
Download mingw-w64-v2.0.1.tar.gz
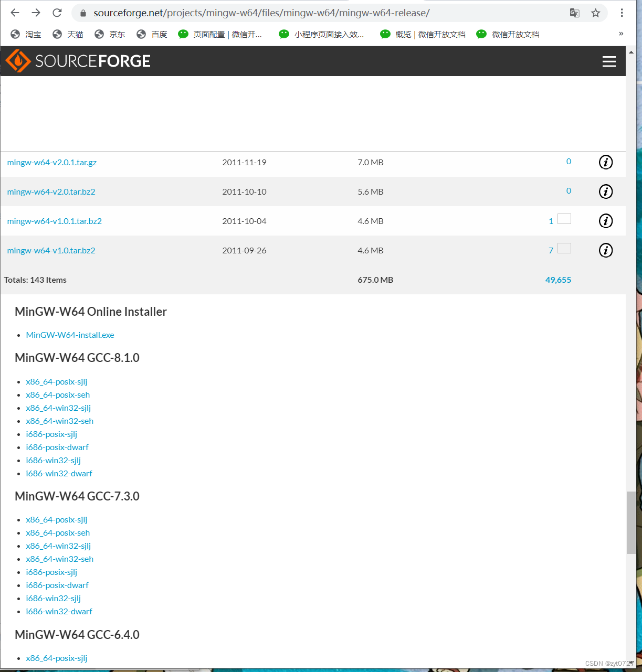pos(52,163)
